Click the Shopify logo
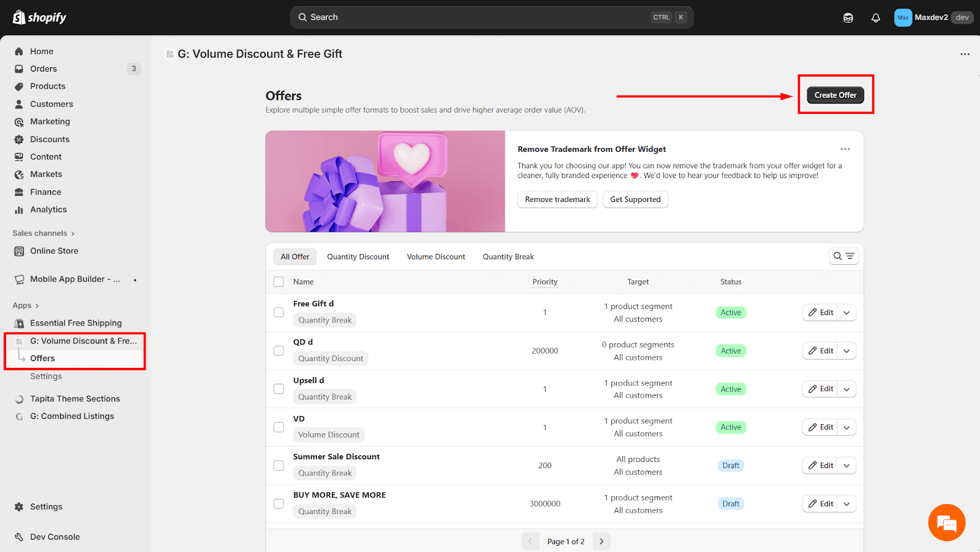This screenshot has width=980, height=552. click(x=40, y=17)
